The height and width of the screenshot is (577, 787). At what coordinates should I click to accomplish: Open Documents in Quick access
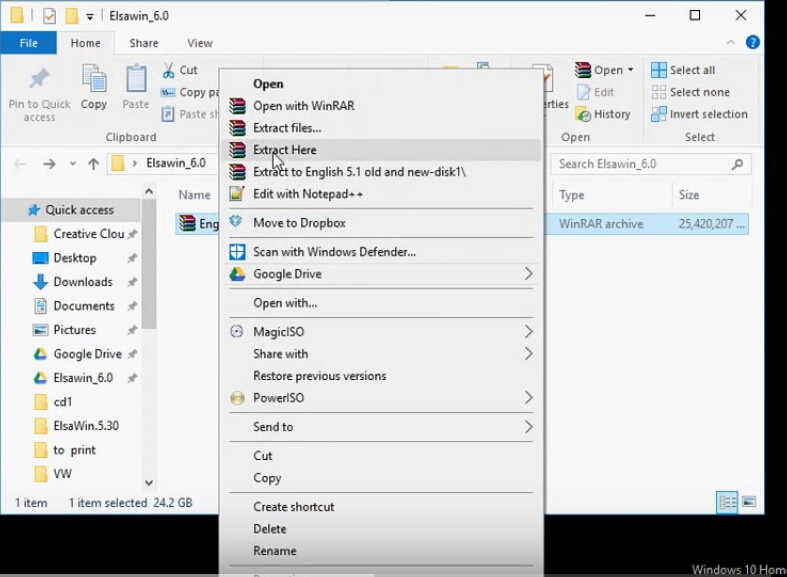pyautogui.click(x=84, y=306)
